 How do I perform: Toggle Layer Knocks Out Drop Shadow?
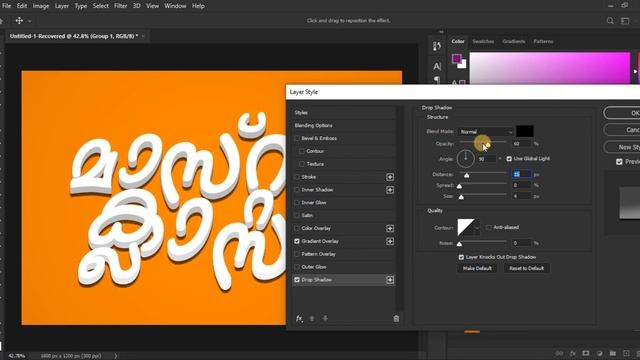click(461, 257)
